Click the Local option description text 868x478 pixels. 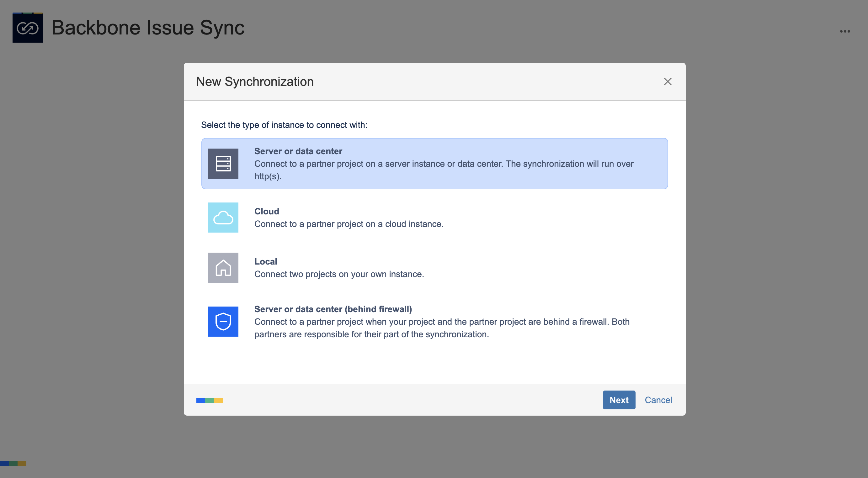click(x=339, y=274)
